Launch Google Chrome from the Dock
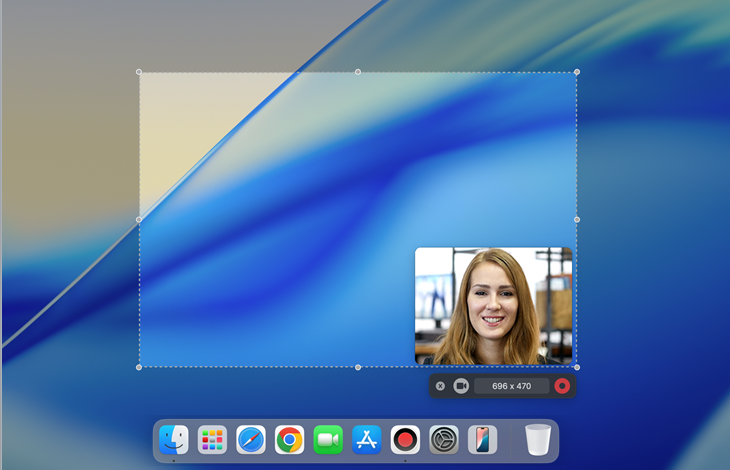The width and height of the screenshot is (730, 470). point(290,439)
